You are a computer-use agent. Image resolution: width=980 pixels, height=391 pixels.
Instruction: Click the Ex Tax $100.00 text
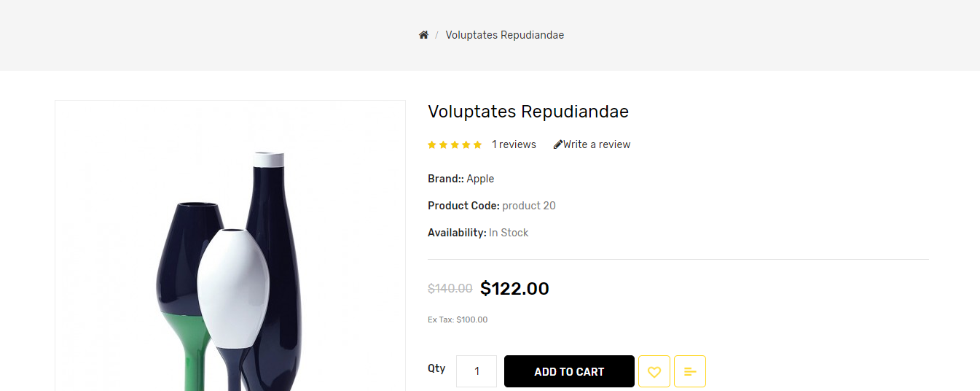click(x=458, y=320)
